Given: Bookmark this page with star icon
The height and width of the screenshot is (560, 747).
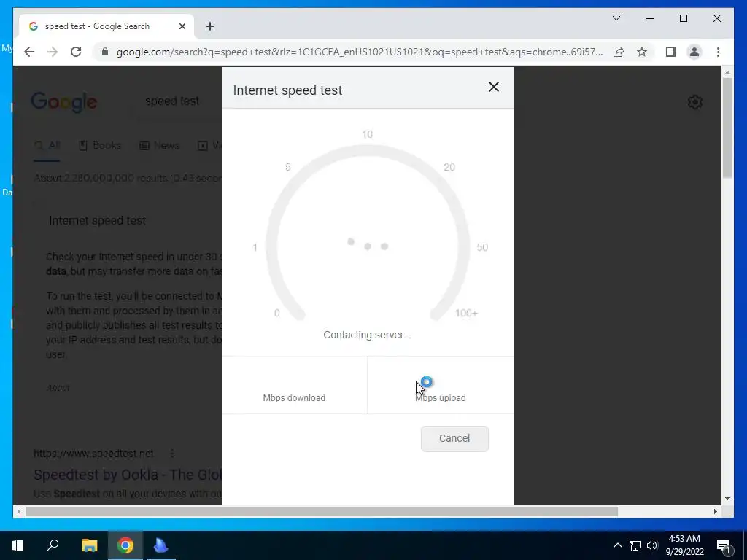Looking at the screenshot, I should click(642, 52).
